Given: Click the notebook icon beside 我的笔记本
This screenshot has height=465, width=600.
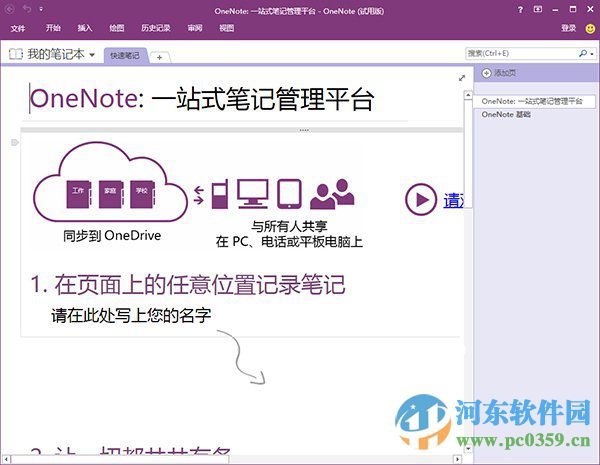Looking at the screenshot, I should click(x=16, y=54).
